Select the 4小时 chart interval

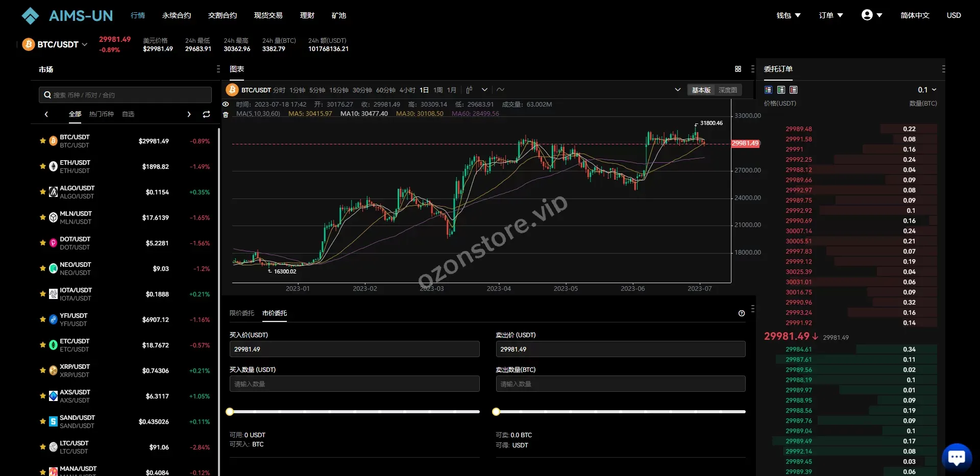point(407,90)
